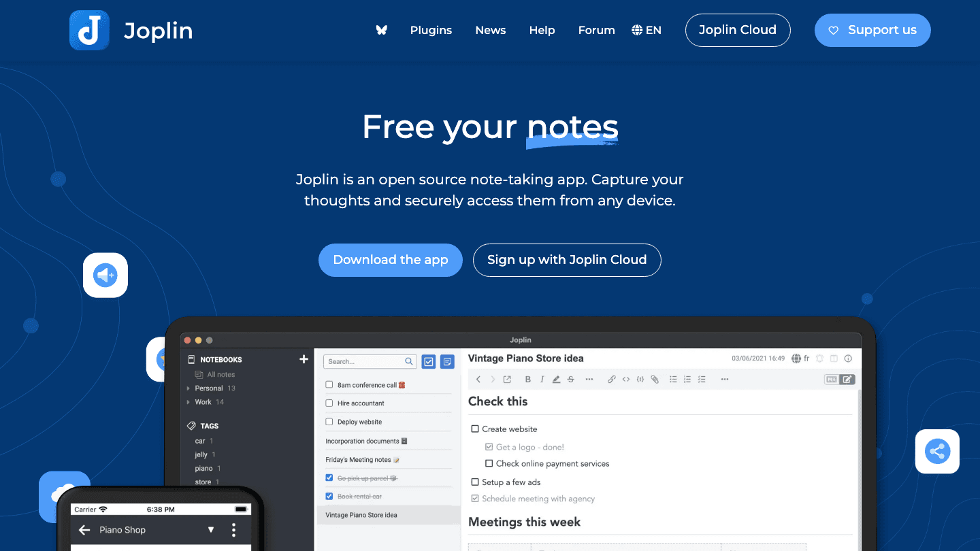Screen dimensions: 980x551
Task: Uncheck the 'Go pick up parcel' to-do
Action: (x=329, y=478)
